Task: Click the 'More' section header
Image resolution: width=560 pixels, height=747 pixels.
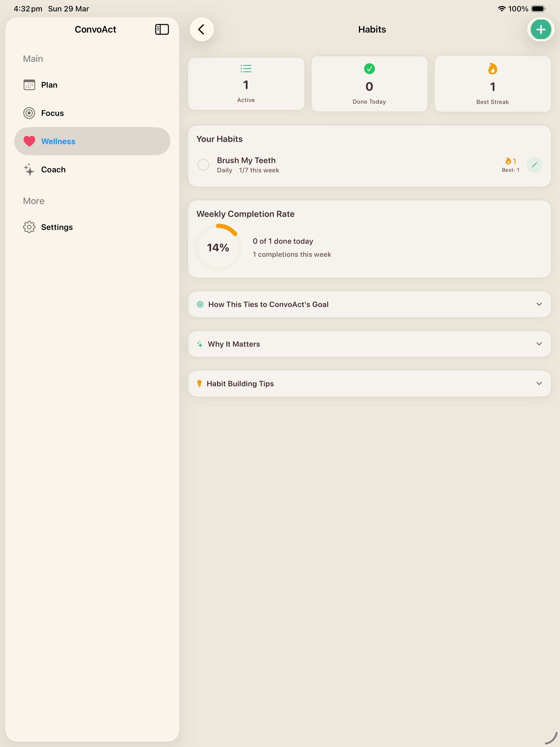Action: point(34,201)
